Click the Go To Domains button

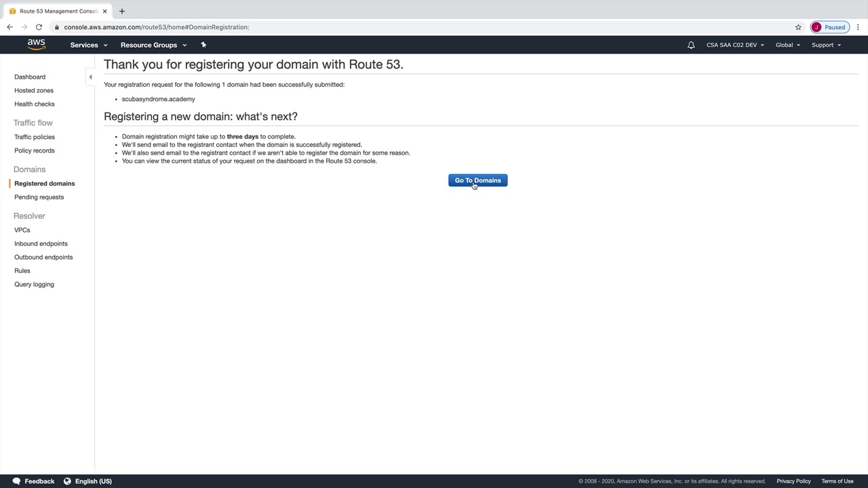click(478, 180)
